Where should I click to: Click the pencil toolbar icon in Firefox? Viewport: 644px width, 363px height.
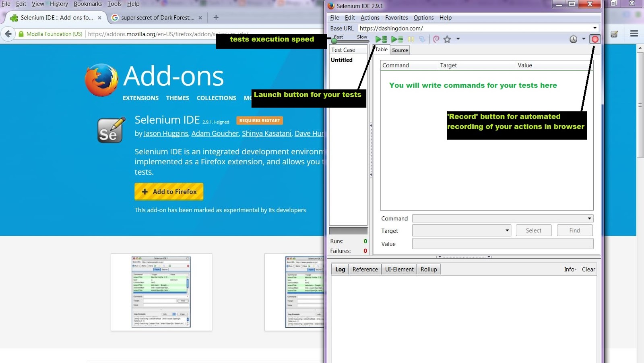[614, 34]
